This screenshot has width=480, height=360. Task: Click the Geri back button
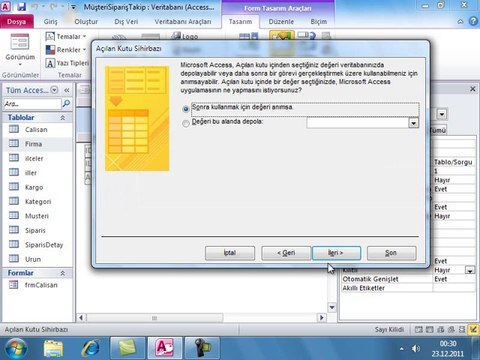coord(286,253)
